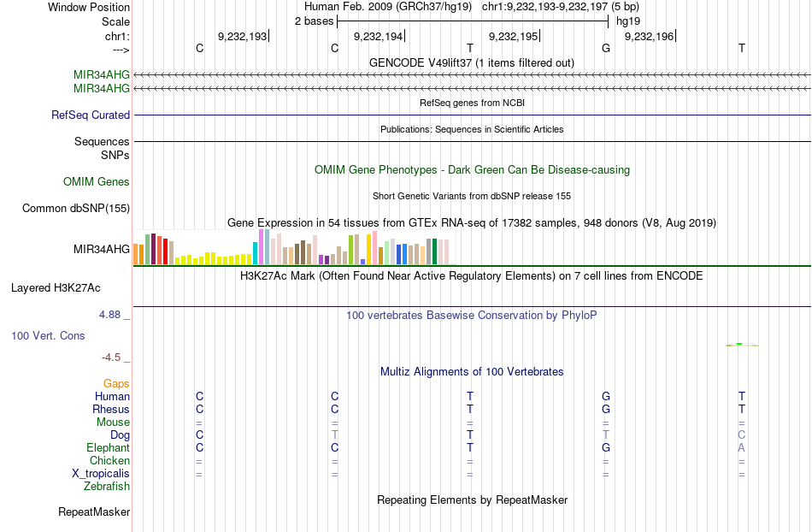The height and width of the screenshot is (532, 812).
Task: Click the G base in the reference sequence row
Action: point(606,48)
